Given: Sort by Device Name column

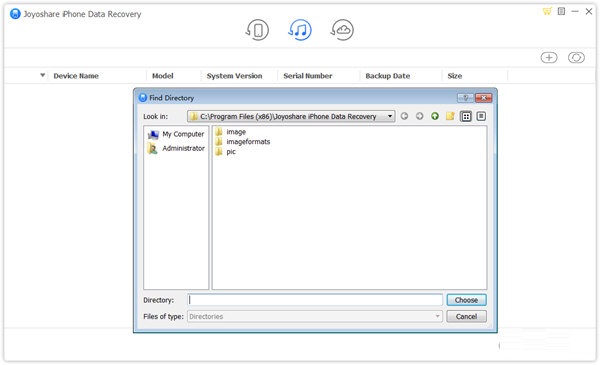Looking at the screenshot, I should (76, 76).
